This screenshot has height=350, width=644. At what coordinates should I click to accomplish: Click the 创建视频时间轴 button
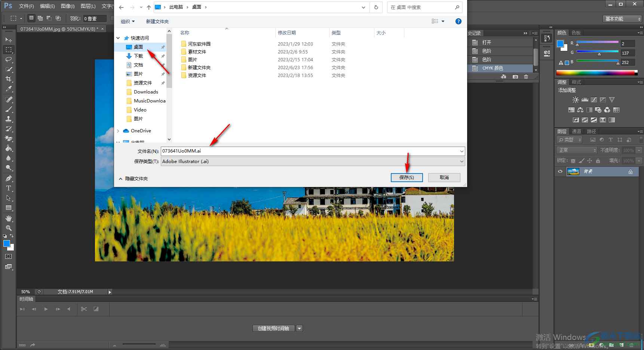[274, 328]
